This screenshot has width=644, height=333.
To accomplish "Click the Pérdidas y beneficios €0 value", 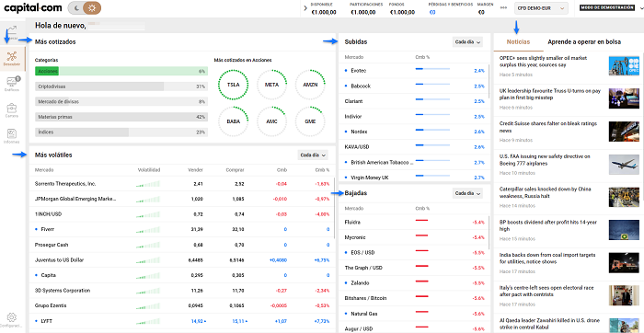I will [432, 12].
